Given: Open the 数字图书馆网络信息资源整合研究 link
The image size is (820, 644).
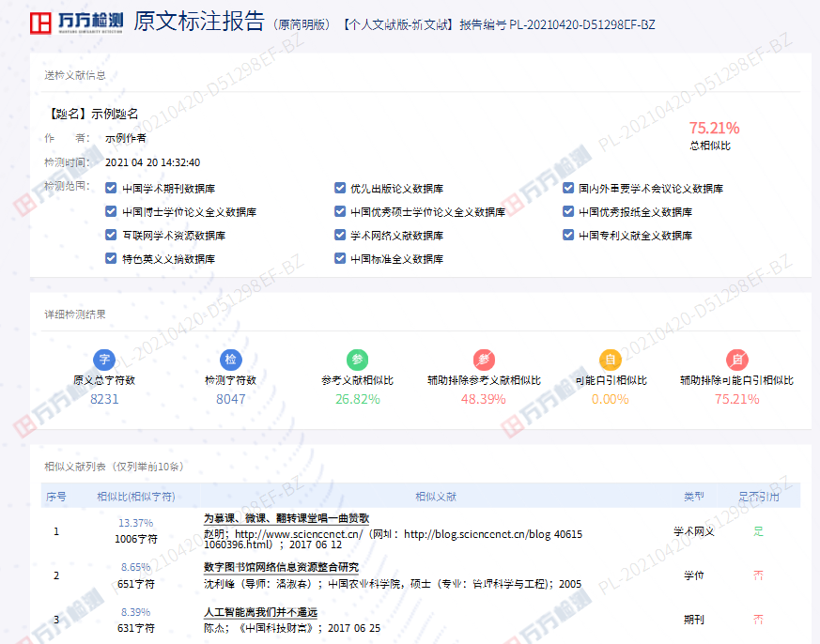Looking at the screenshot, I should tap(282, 567).
